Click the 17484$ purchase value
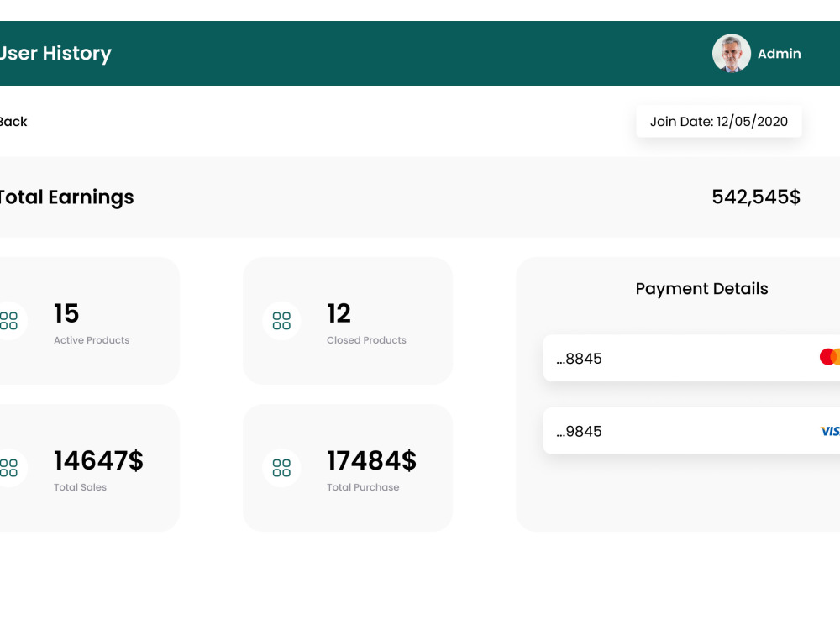Viewport: 840px width, 630px height. 372,460
